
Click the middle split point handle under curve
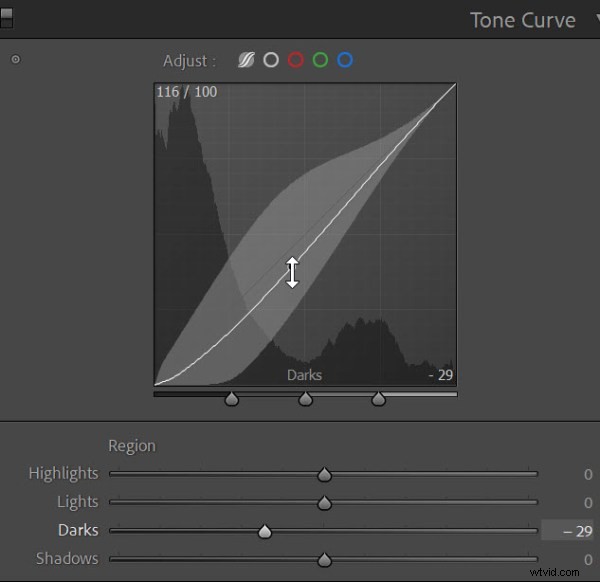305,399
